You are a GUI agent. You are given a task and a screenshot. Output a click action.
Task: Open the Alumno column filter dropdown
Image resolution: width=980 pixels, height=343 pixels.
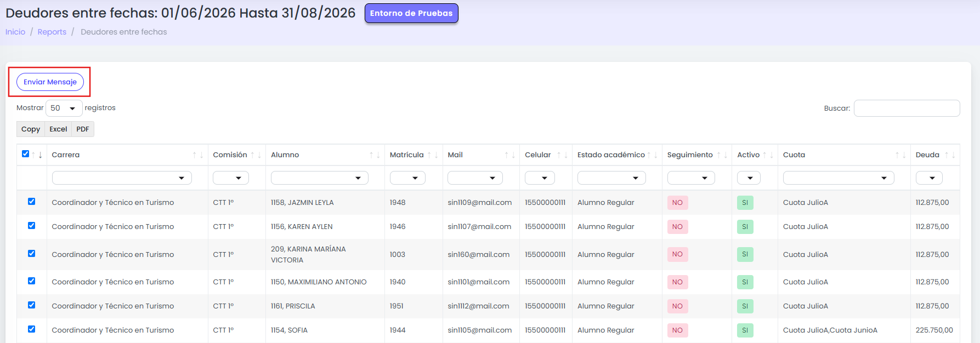320,178
